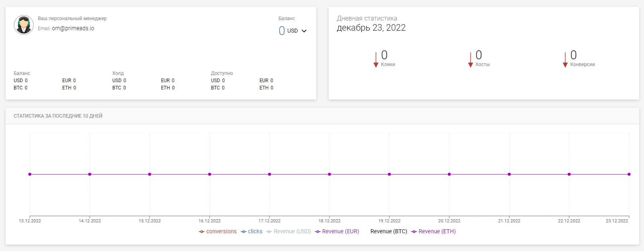Pick the chart marker at 15.12.2022

coord(149,174)
